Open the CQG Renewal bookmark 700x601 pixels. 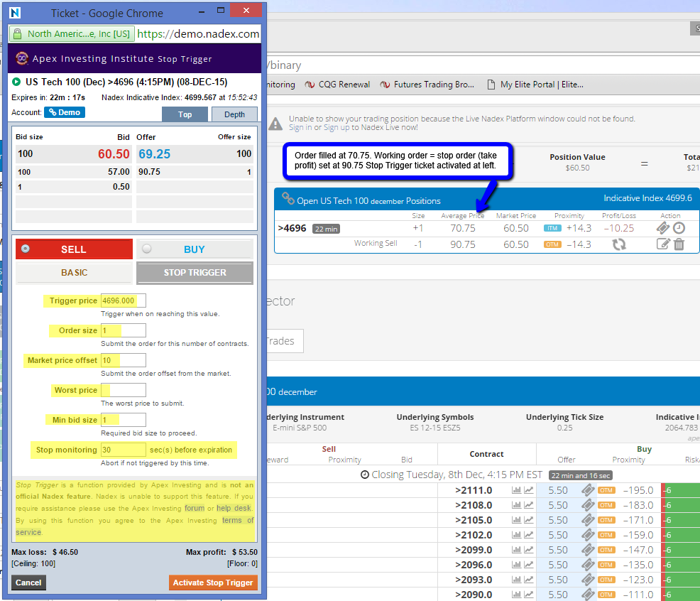point(337,85)
